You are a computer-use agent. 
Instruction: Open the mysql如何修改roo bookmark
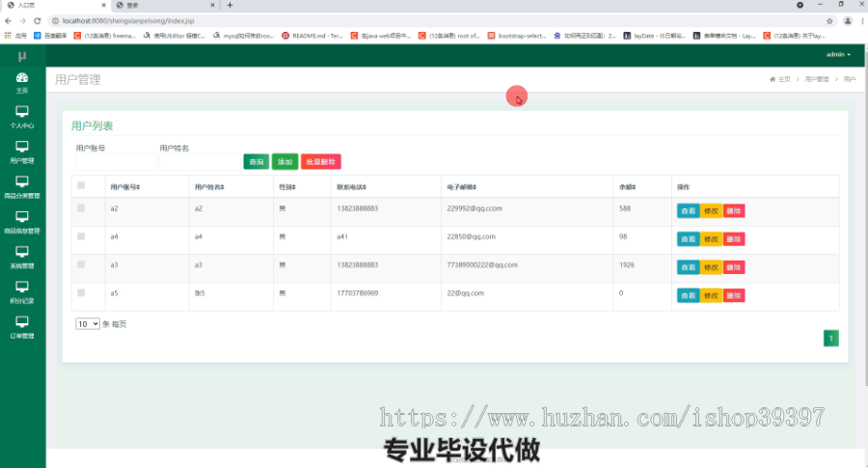[244, 36]
